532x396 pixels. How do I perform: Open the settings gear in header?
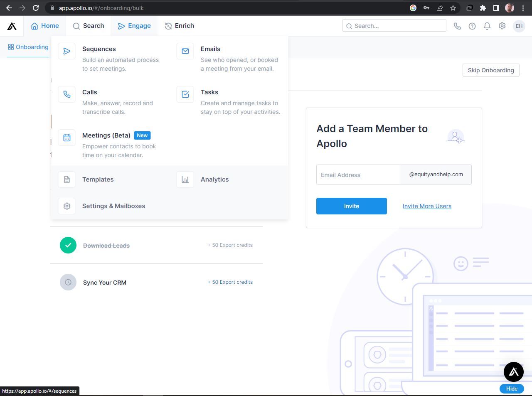pos(502,26)
